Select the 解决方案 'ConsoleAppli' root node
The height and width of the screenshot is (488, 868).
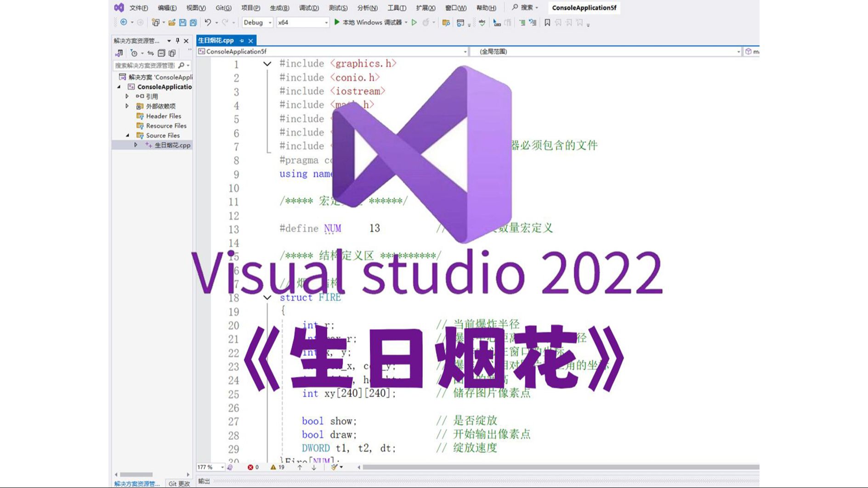click(156, 77)
